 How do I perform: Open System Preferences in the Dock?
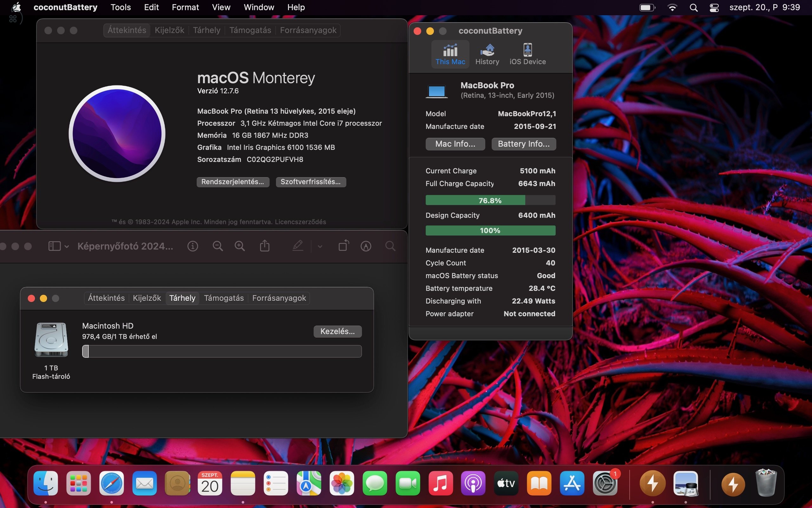605,484
